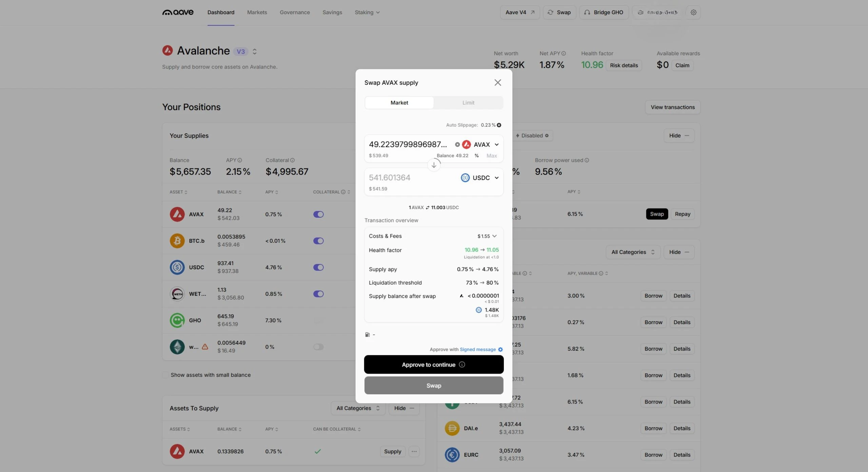Open slippage settings gear icon
Image resolution: width=868 pixels, height=472 pixels.
click(x=499, y=125)
